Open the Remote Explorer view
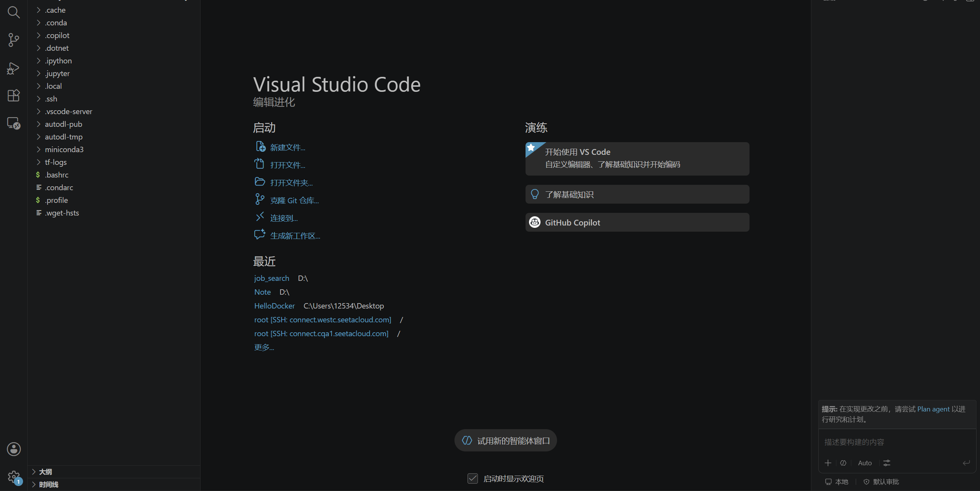Screen dimensions: 980x491 pyautogui.click(x=13, y=123)
